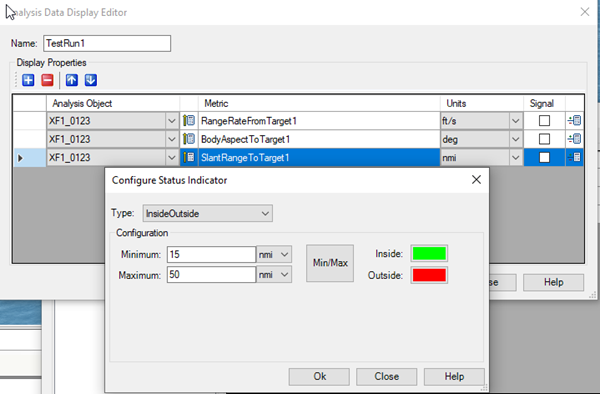
Task: Pick the red Outside color swatch
Action: 429,275
